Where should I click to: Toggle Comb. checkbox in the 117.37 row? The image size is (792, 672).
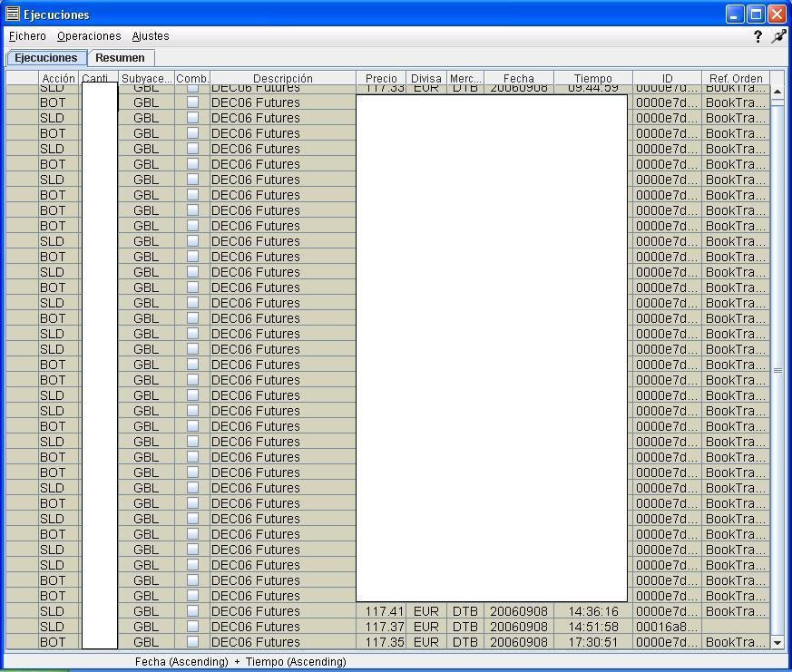tap(192, 627)
